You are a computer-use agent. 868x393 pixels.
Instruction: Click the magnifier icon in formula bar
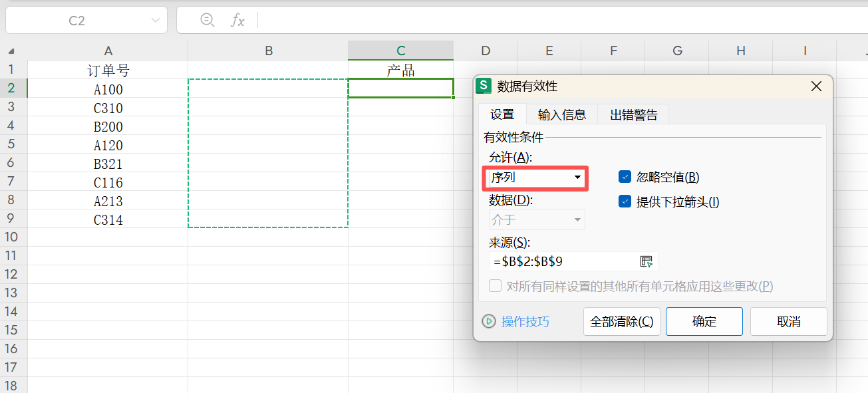(207, 19)
